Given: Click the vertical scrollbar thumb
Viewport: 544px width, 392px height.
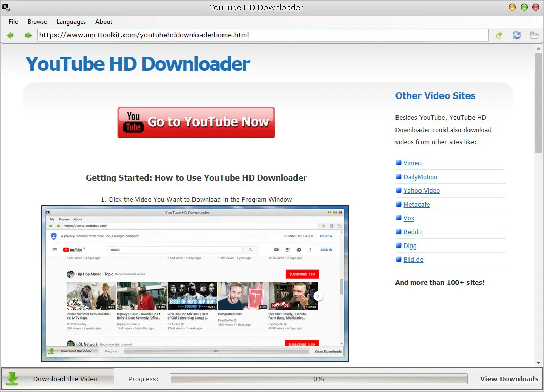Looking at the screenshot, I should click(538, 103).
